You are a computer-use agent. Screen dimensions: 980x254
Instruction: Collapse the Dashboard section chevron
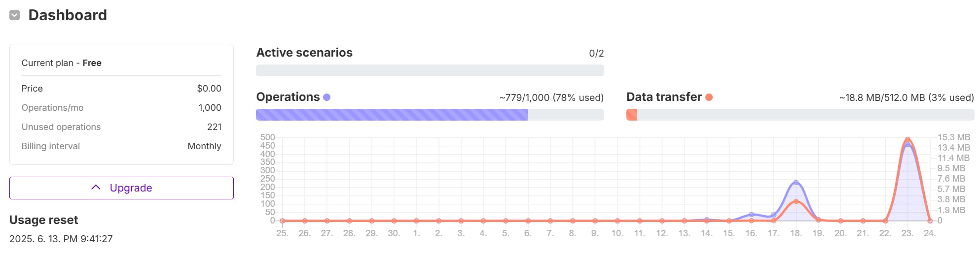tap(15, 15)
